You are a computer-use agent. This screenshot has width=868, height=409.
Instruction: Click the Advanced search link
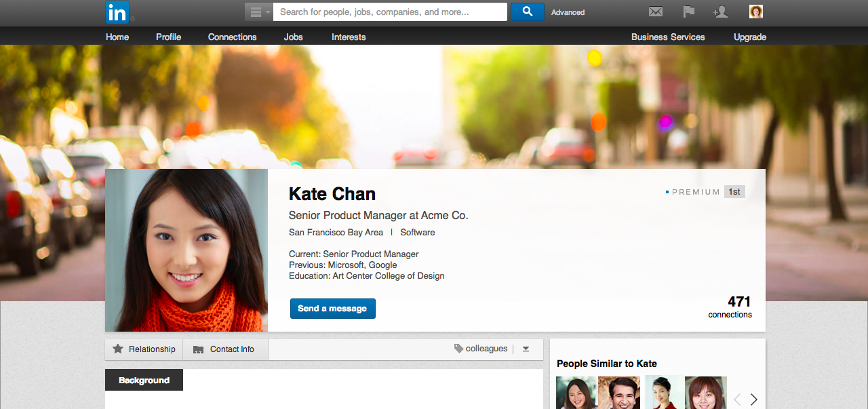568,12
